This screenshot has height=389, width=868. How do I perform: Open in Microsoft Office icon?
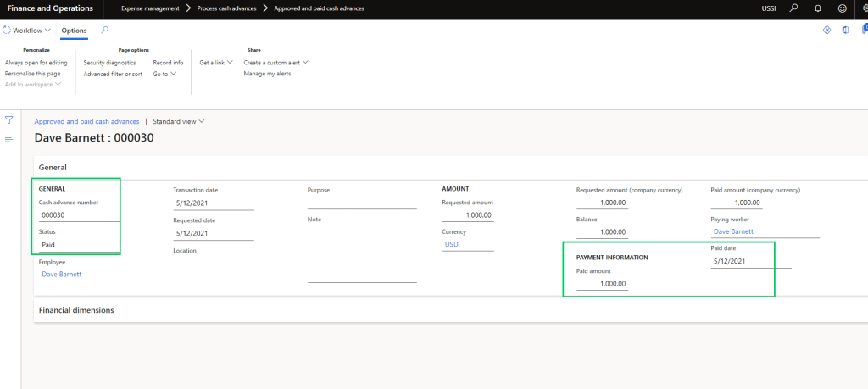click(x=845, y=31)
